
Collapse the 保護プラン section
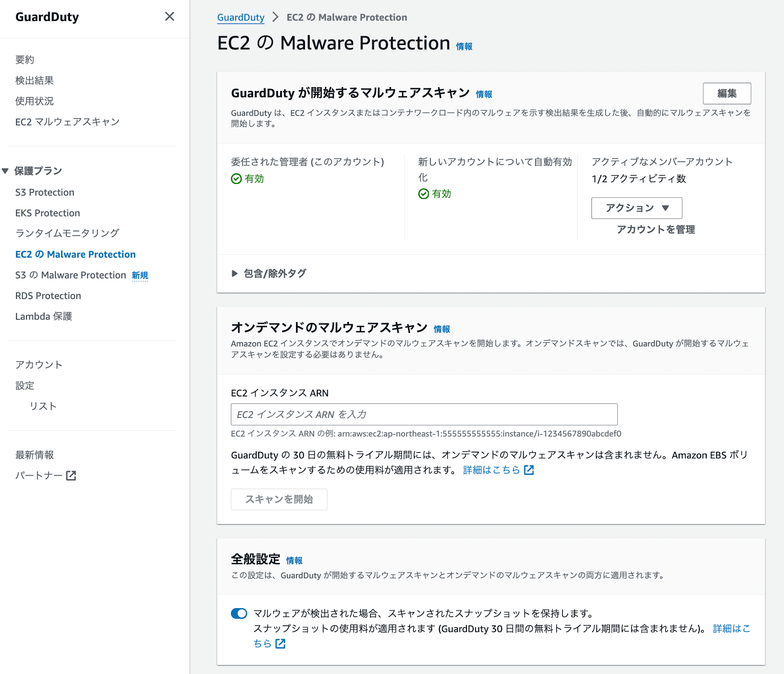click(5, 171)
